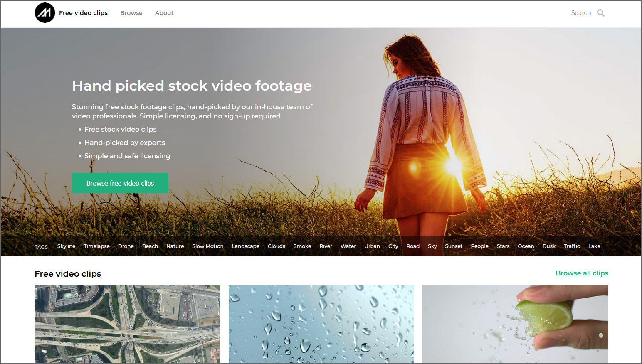Click into the Search field
This screenshot has height=364, width=642.
581,13
